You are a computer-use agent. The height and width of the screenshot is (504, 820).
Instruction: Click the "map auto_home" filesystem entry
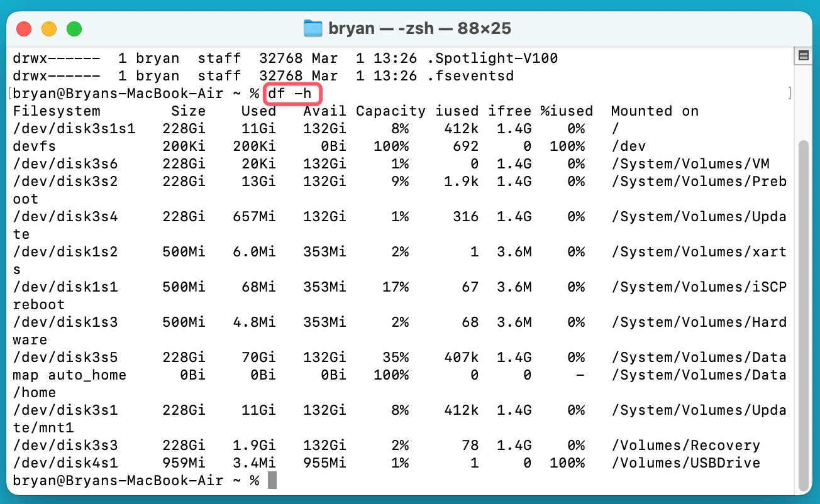point(69,375)
